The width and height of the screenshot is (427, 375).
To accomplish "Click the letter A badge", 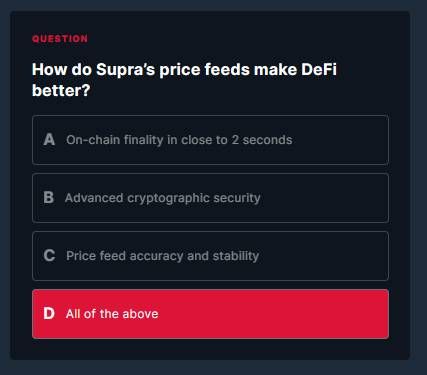I will (x=49, y=139).
